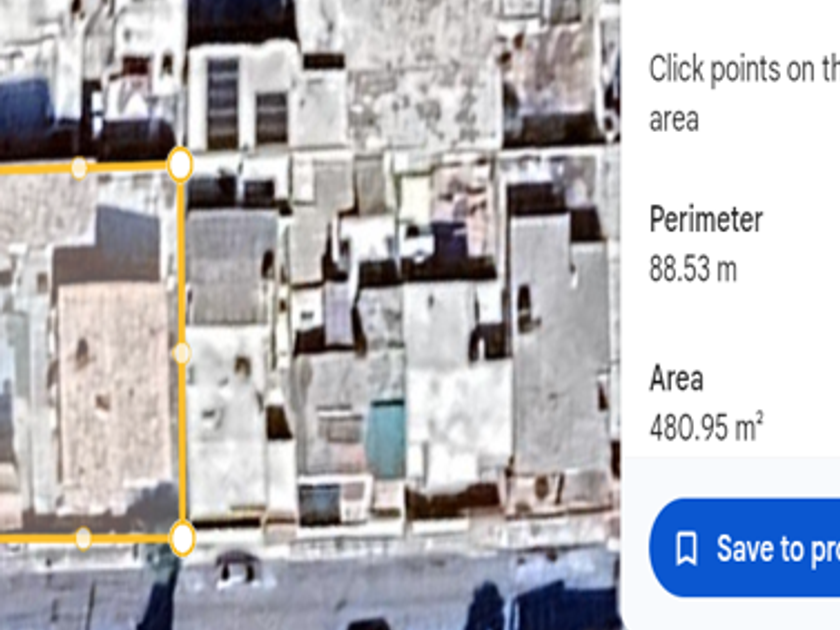Select the bottom-right corner vertex of polygon
This screenshot has width=840, height=630.
[182, 538]
